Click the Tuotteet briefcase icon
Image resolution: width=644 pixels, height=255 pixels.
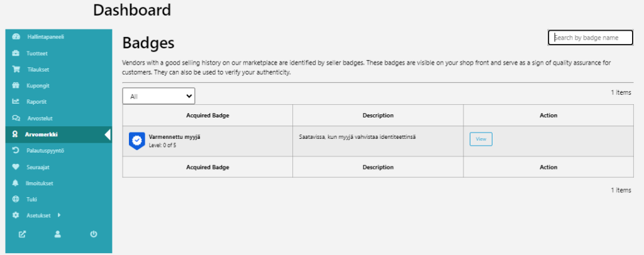tap(16, 53)
